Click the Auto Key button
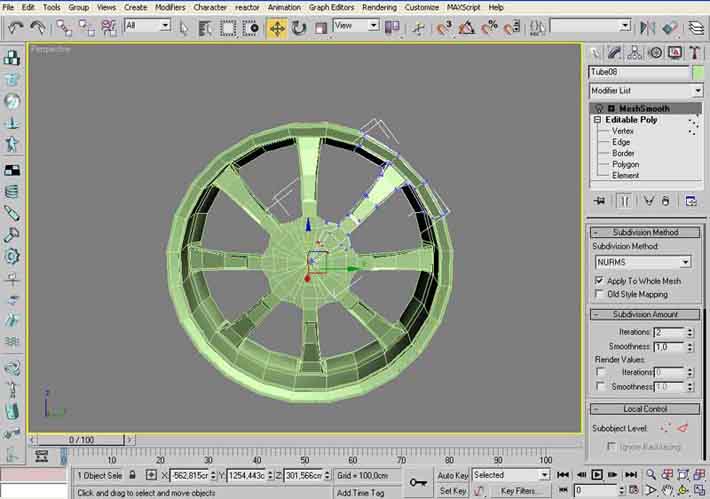 pos(453,475)
